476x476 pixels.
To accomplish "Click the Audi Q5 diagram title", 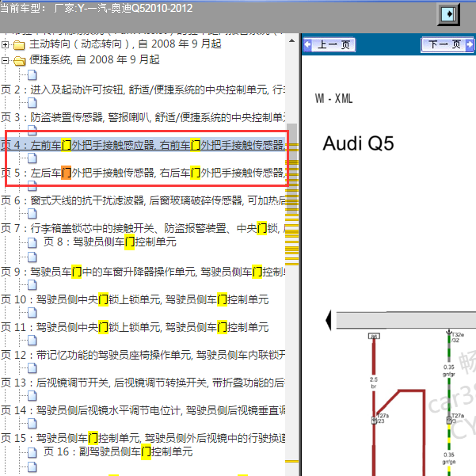I will pyautogui.click(x=358, y=143).
